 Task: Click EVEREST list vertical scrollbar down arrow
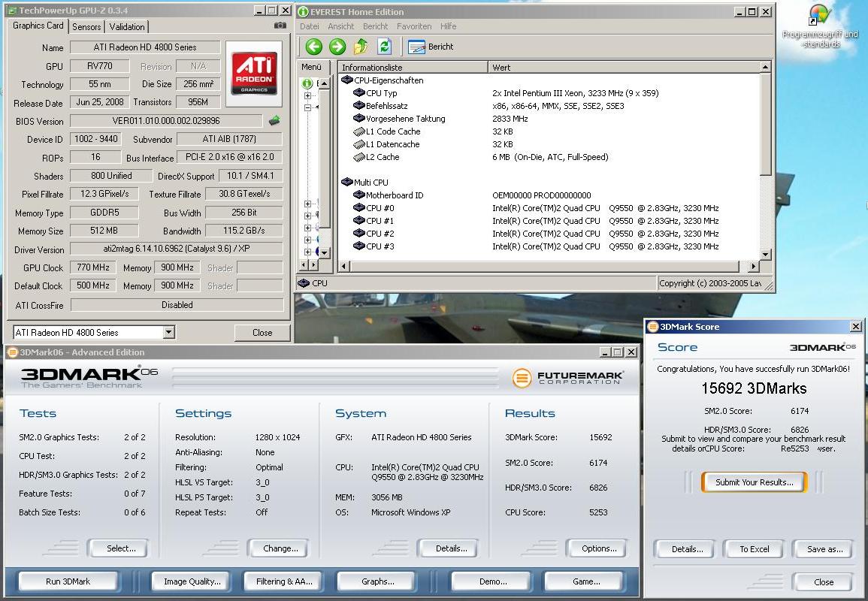tap(766, 255)
